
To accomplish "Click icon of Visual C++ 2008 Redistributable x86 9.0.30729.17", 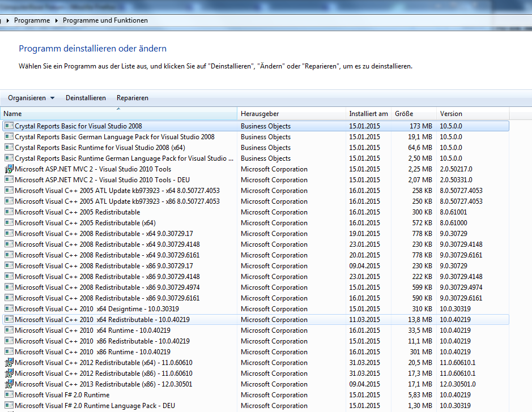I will [x=9, y=265].
